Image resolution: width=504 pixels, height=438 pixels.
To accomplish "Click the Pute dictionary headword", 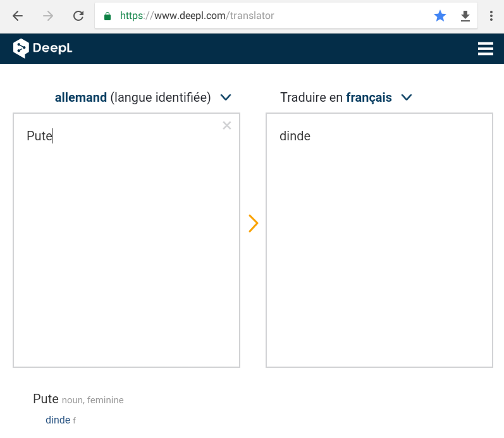I will click(46, 399).
